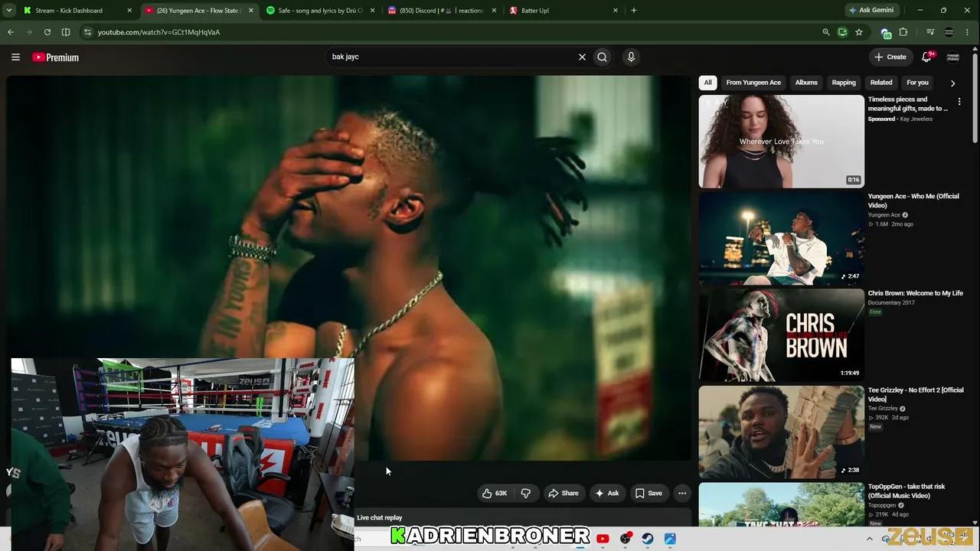Open YouTube from the Windows taskbar

pyautogui.click(x=603, y=539)
